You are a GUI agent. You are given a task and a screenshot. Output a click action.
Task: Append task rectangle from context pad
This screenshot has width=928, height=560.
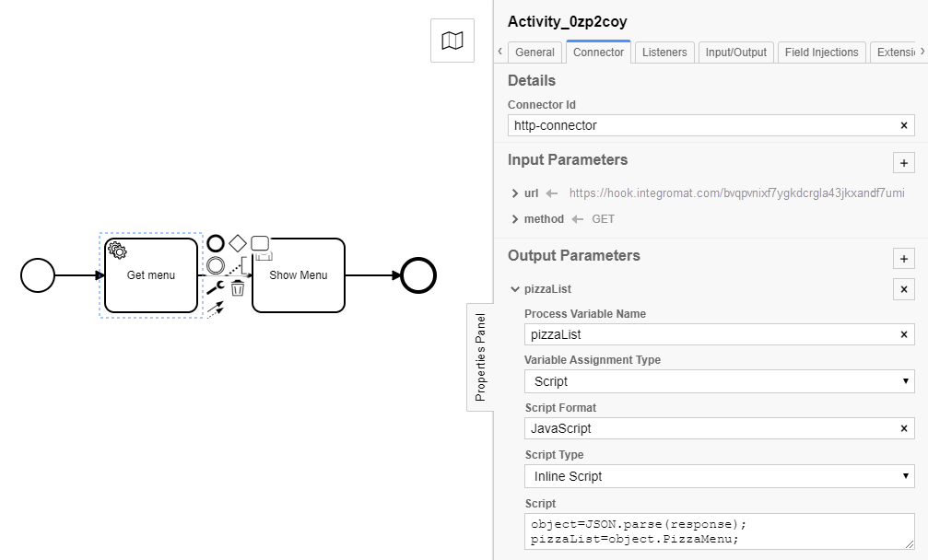click(260, 243)
